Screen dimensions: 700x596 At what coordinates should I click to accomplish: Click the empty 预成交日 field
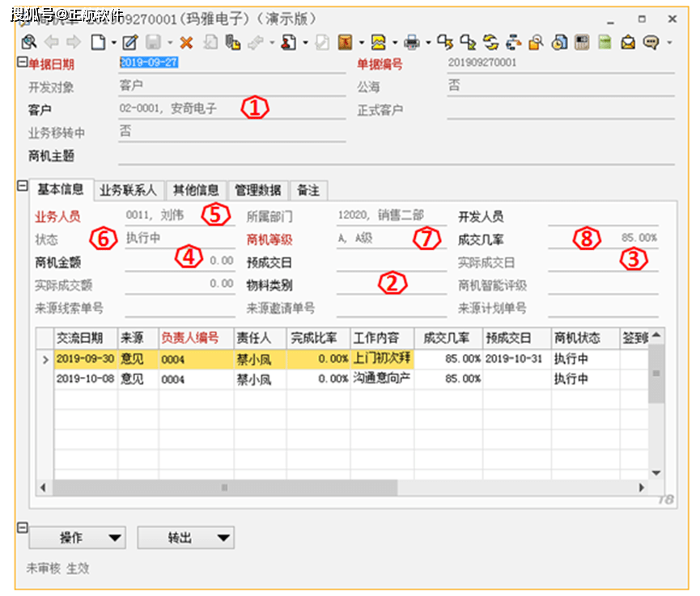coord(392,262)
